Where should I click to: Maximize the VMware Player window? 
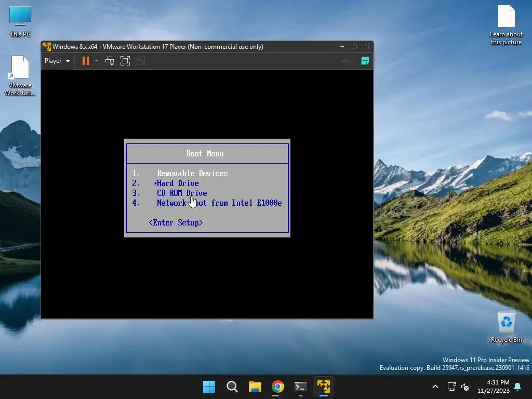[x=354, y=46]
